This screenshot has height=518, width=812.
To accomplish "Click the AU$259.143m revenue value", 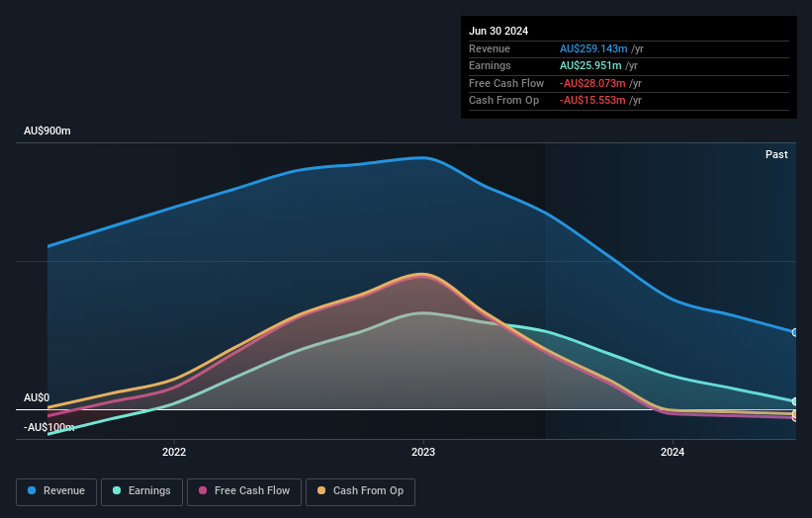I will (593, 48).
